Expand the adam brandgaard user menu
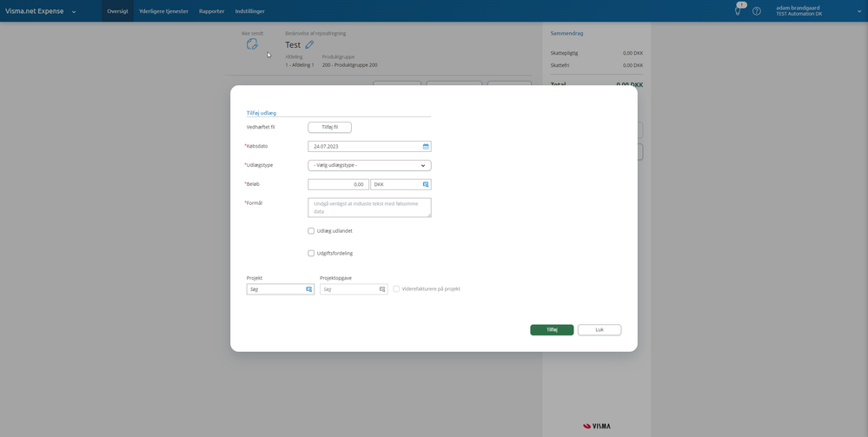This screenshot has height=437, width=868. (x=858, y=11)
